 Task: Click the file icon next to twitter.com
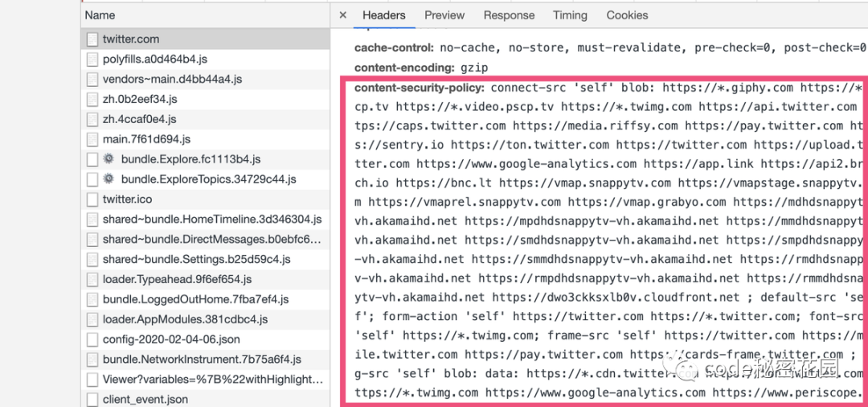tap(92, 39)
